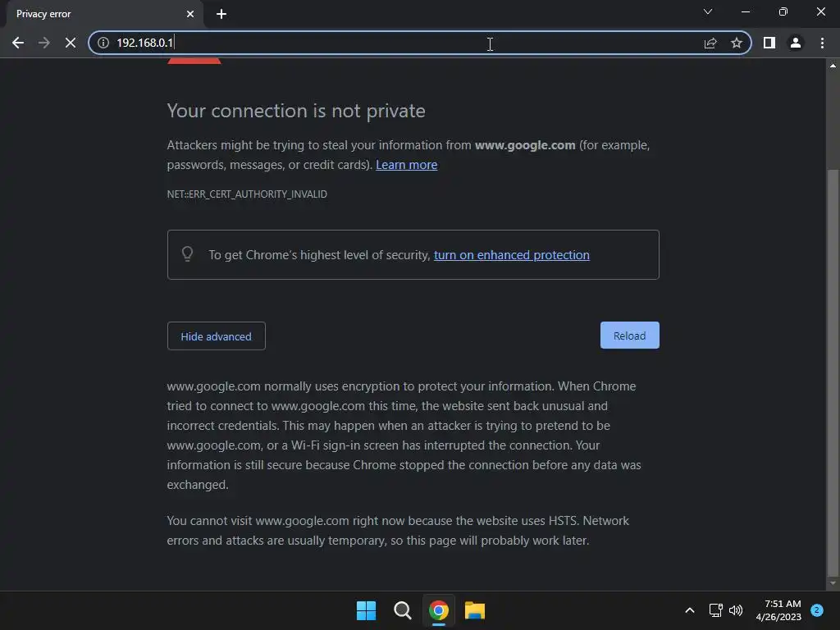The width and height of the screenshot is (840, 630).
Task: Open the Chrome profile menu
Action: [796, 43]
